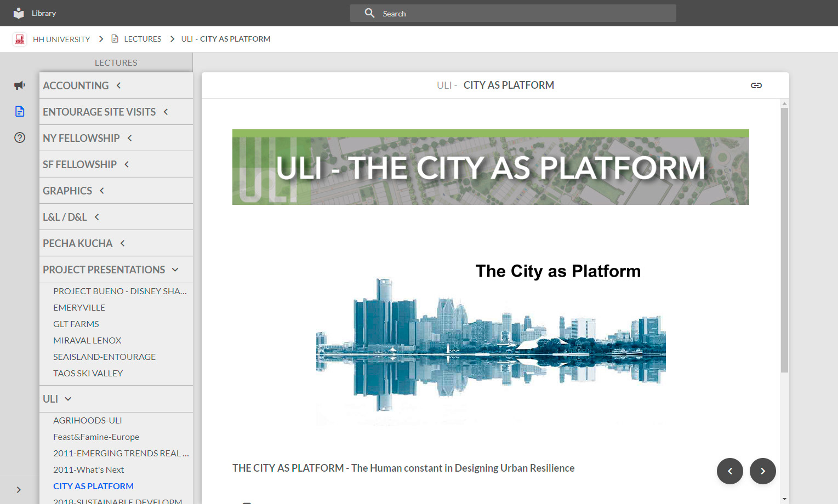The image size is (838, 504).
Task: Open the MIRAVAL LENOX presentation
Action: (x=87, y=340)
